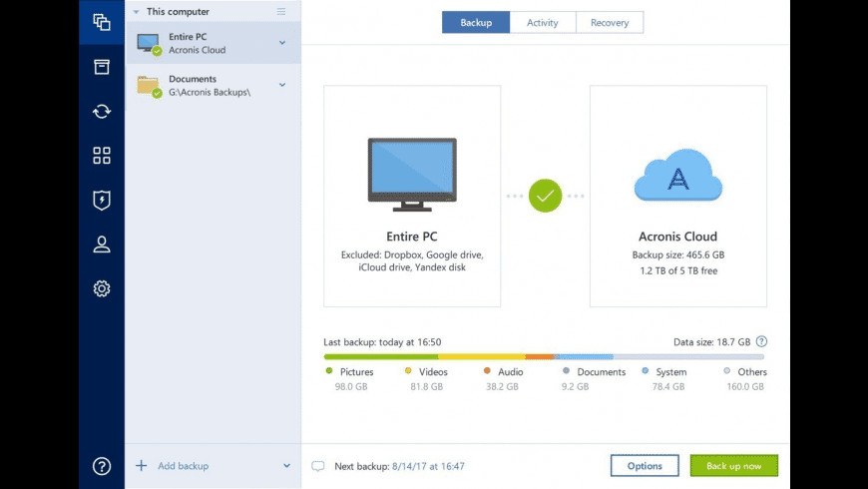Open the Sync sidebar icon
The height and width of the screenshot is (489, 868).
tap(102, 112)
